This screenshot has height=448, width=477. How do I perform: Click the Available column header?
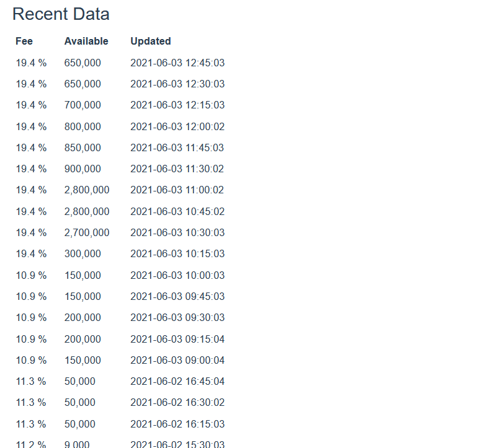86,42
